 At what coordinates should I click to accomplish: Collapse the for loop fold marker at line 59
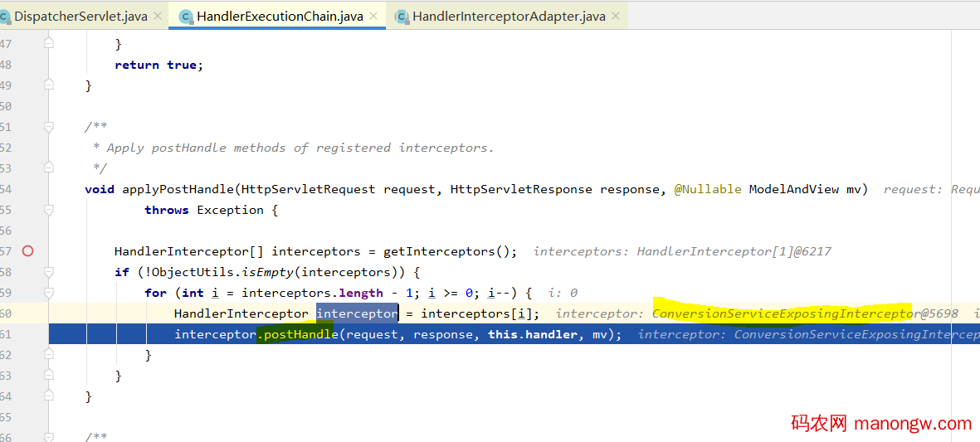click(x=49, y=293)
